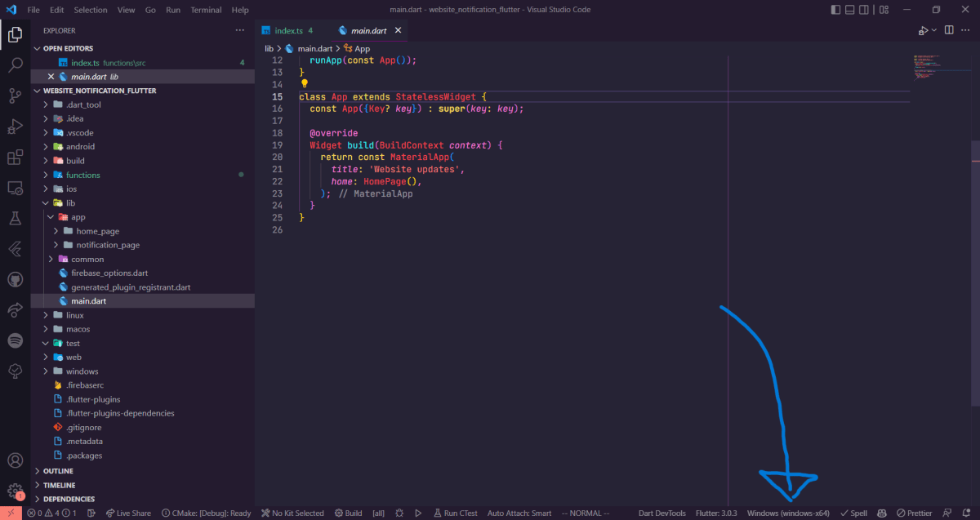Select the Run and Debug icon
The width and height of the screenshot is (980, 520).
click(15, 127)
